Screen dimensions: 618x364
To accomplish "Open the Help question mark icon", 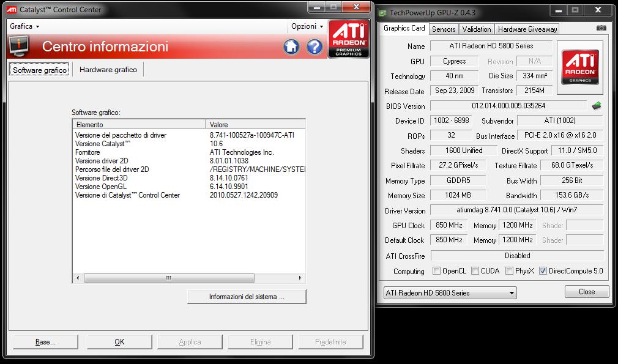I will (315, 47).
